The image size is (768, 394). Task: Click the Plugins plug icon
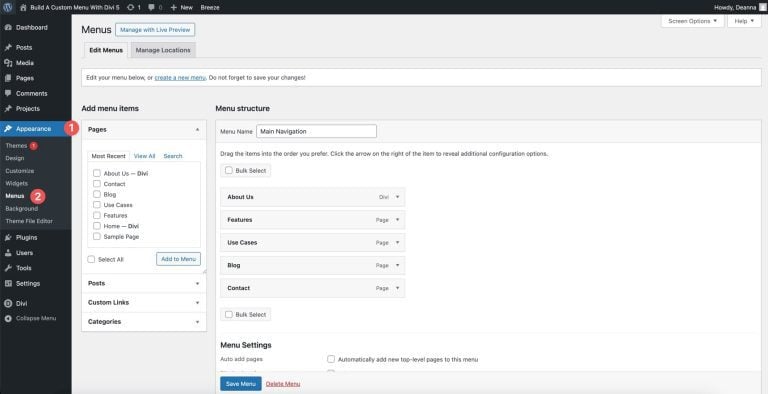pos(8,238)
